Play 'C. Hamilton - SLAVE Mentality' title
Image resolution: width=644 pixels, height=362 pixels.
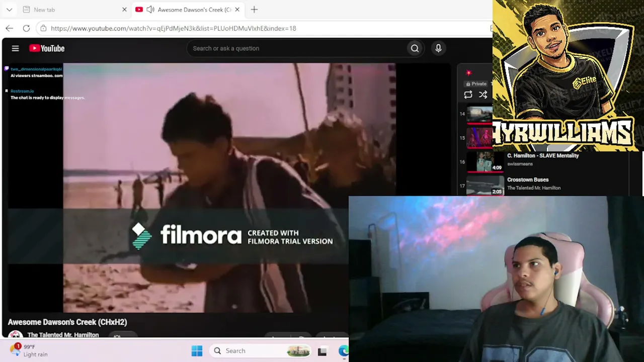point(543,156)
